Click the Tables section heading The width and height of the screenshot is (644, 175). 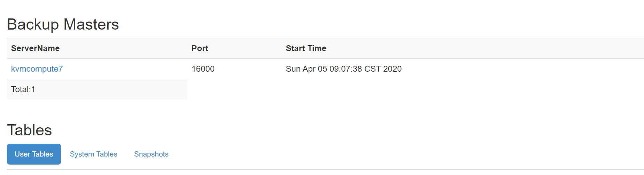tap(29, 130)
